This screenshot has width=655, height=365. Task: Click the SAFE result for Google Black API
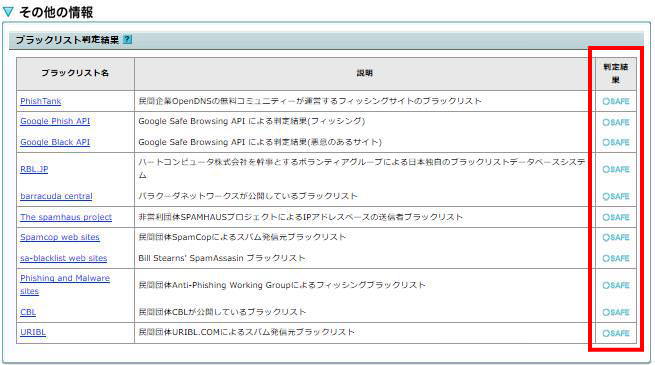616,142
